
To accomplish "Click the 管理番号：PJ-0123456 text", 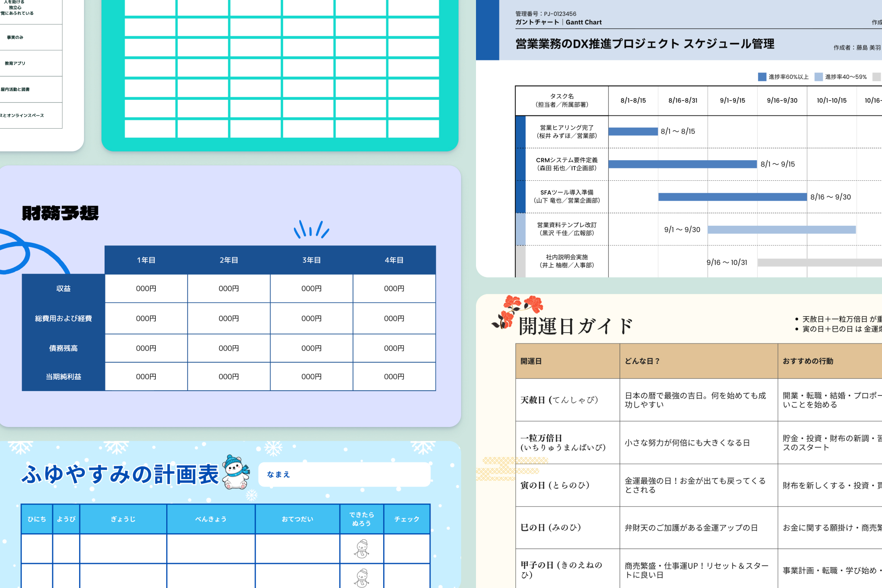I will tap(546, 14).
